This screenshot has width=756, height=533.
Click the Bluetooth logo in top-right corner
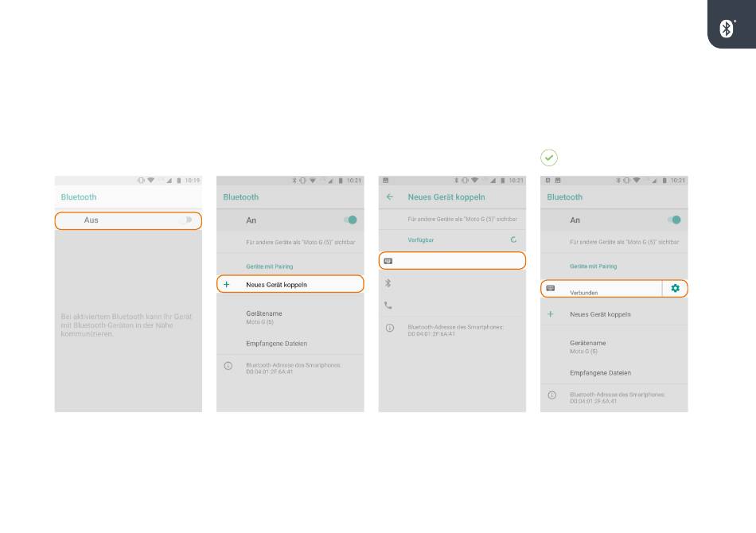(x=727, y=29)
